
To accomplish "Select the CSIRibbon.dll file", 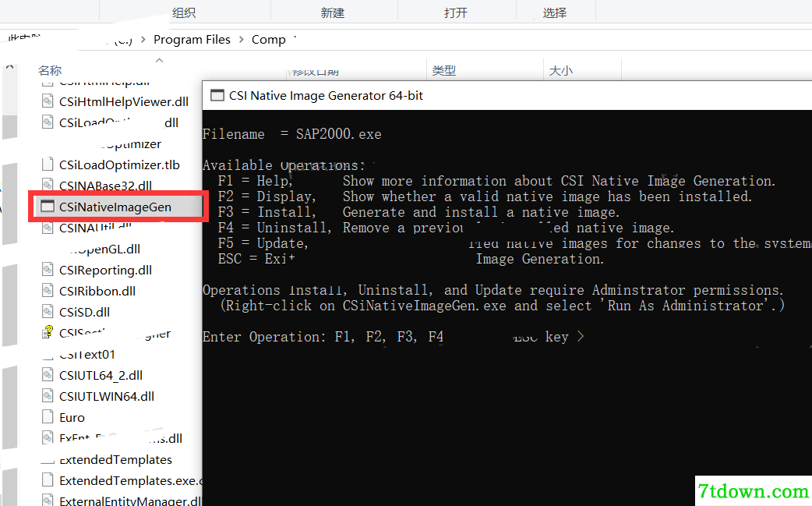I will pos(97,291).
